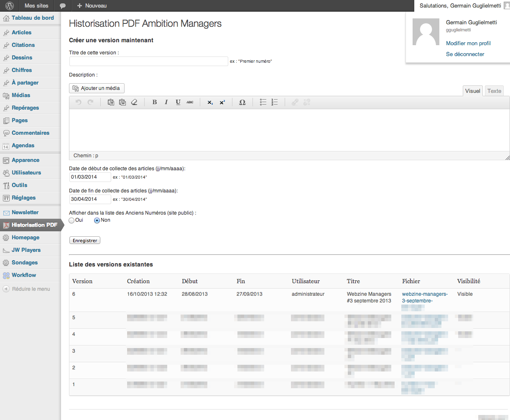Click the Se déconnecter link
The image size is (510, 420).
click(x=465, y=54)
